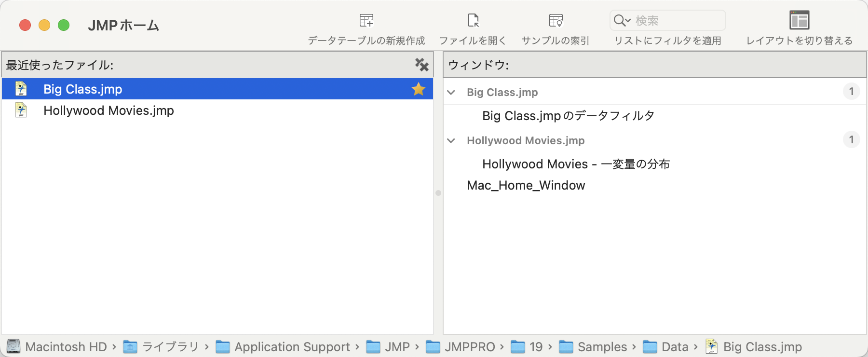Select Hollywood Movies - 一変量の分布 window
This screenshot has width=868, height=357.
(576, 164)
